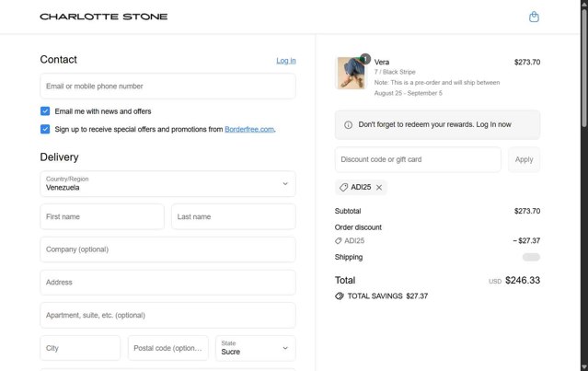The height and width of the screenshot is (371, 588).
Task: Click the Total amount $246.33
Action: pyautogui.click(x=523, y=280)
